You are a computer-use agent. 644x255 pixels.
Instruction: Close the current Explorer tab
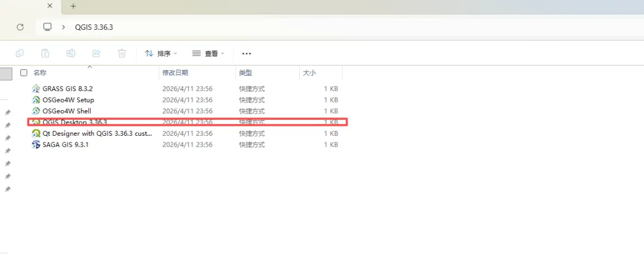click(x=49, y=6)
